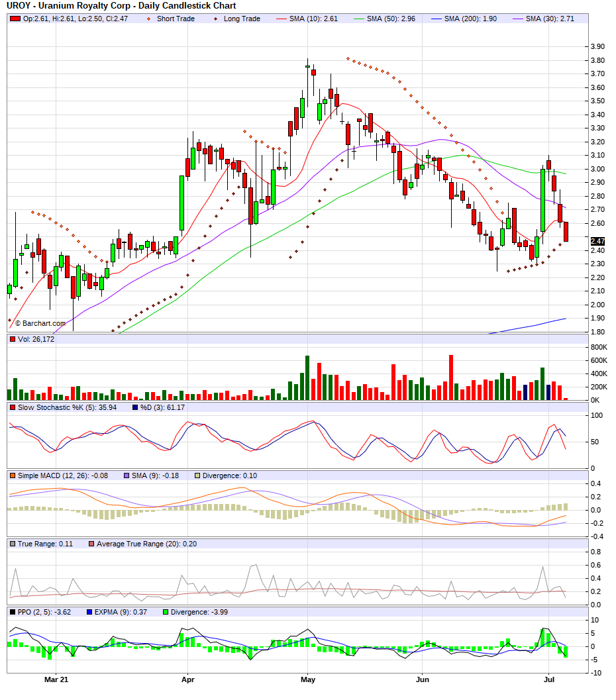Click the 2.00 price axis label
This screenshot has width=616, height=700.
pyautogui.click(x=597, y=305)
